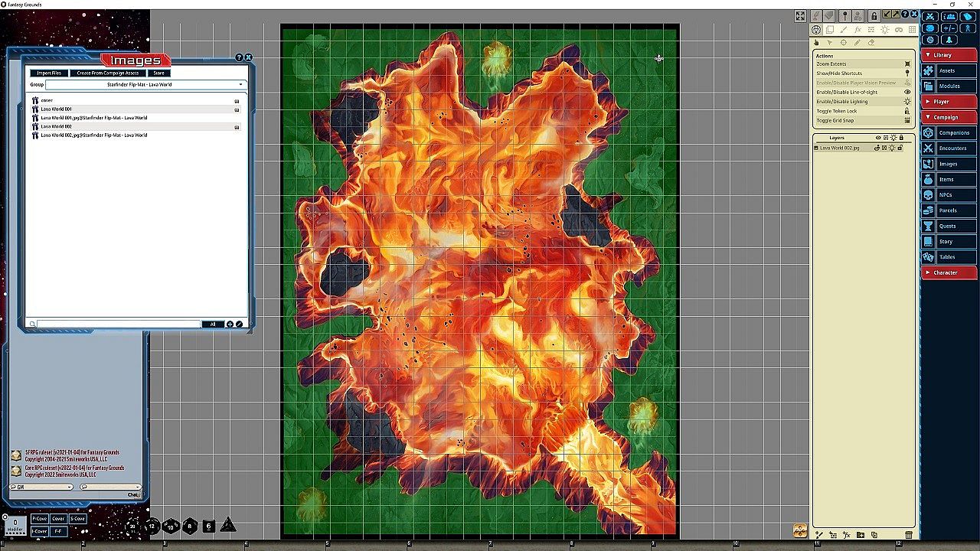Click the modifiers plus/minus sidebar icon
The width and height of the screenshot is (980, 551).
point(949,28)
